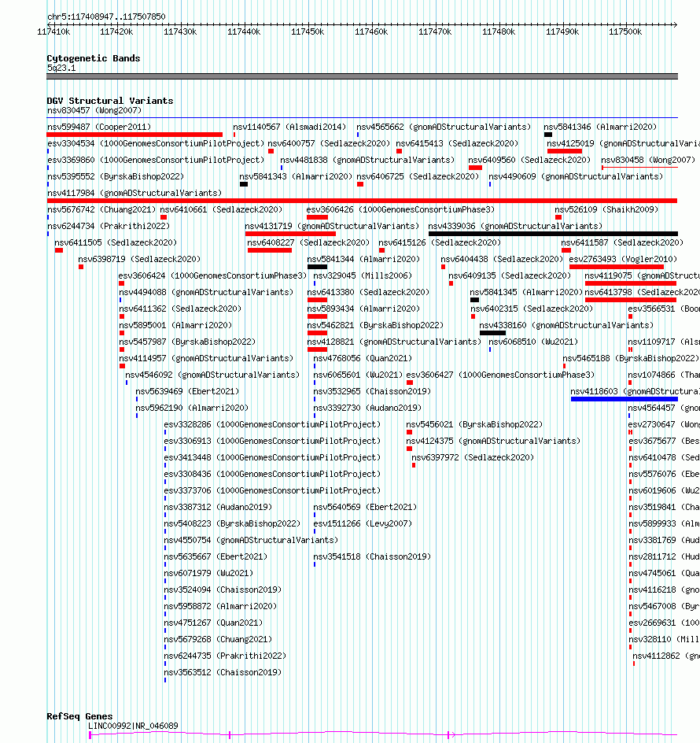
Task: Click the red bar under nsv4125019
Action: tap(565, 151)
